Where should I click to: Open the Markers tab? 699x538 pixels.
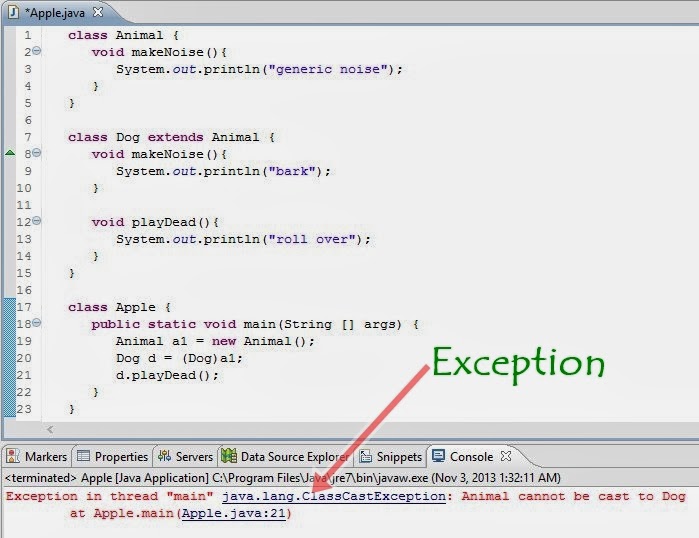[x=37, y=456]
